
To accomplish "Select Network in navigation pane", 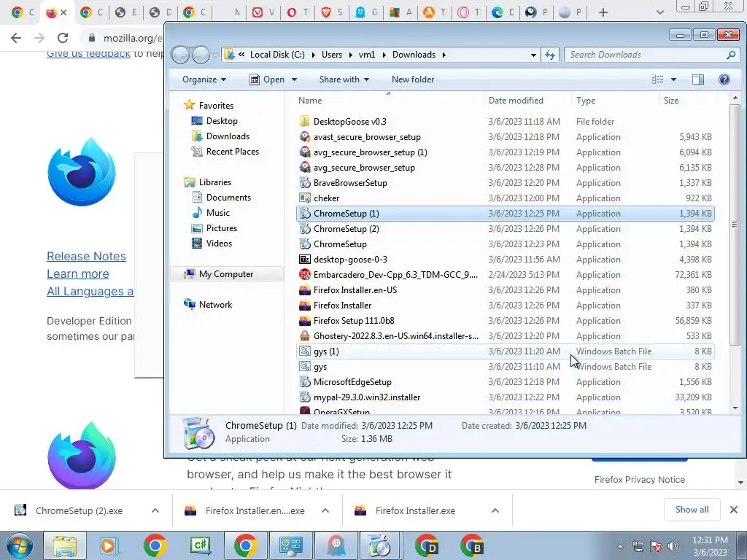I will [215, 304].
